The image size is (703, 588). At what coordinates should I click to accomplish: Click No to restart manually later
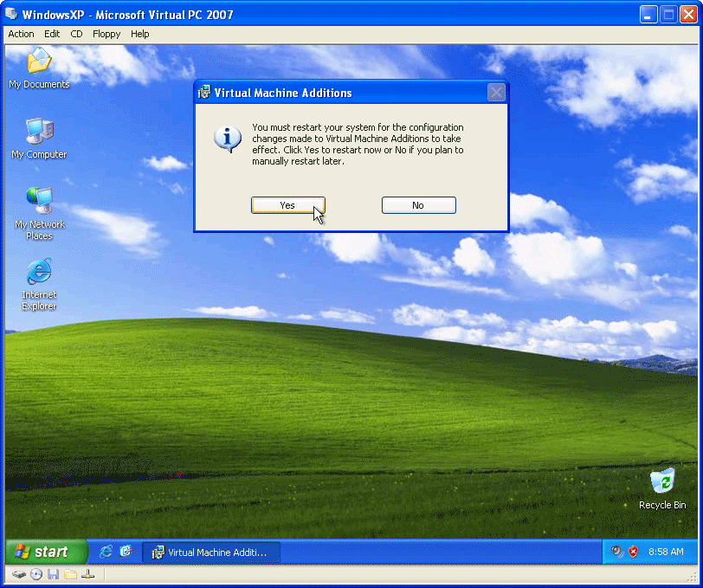click(x=418, y=205)
